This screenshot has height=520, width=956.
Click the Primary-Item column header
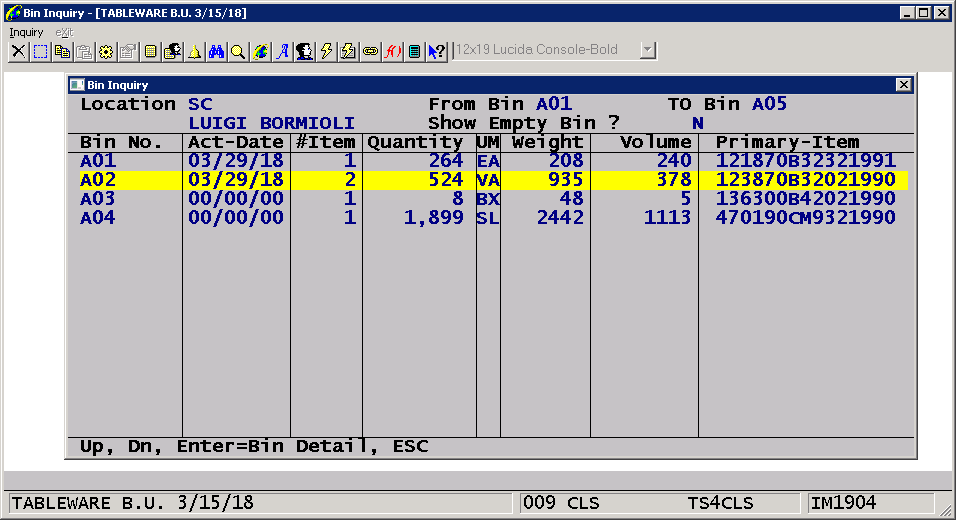[x=788, y=142]
